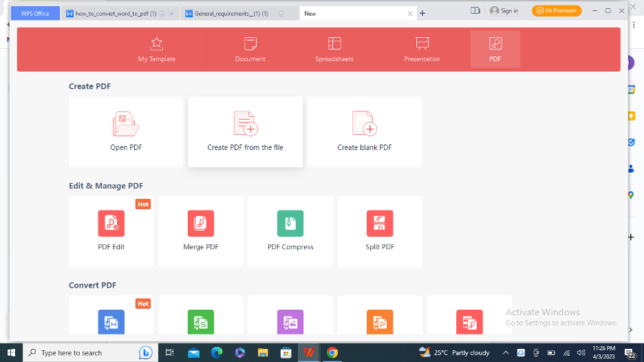Image resolution: width=644 pixels, height=362 pixels.
Task: Close the New tab
Action: pos(410,14)
